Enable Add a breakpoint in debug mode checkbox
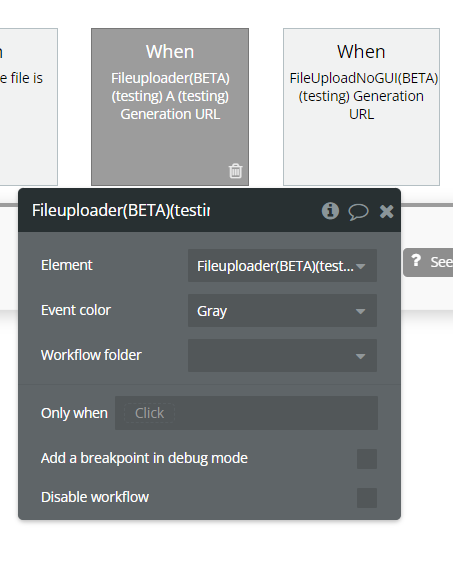Image resolution: width=453 pixels, height=587 pixels. click(367, 459)
